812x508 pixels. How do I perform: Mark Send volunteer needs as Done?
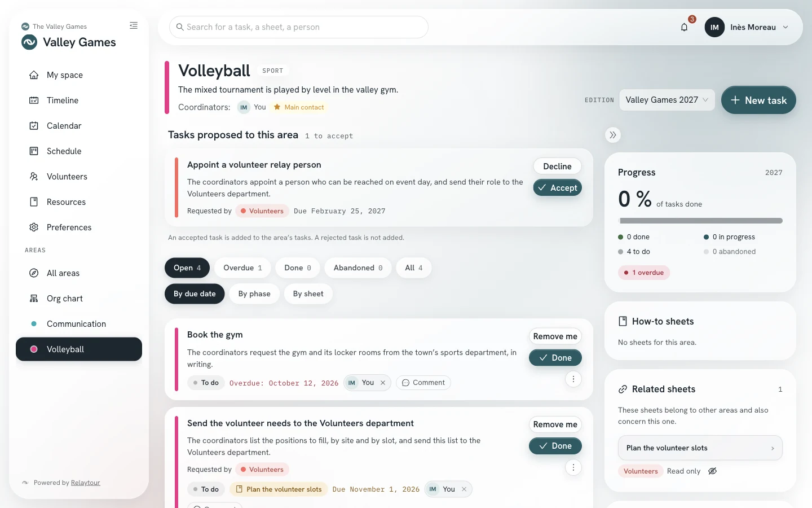555,446
